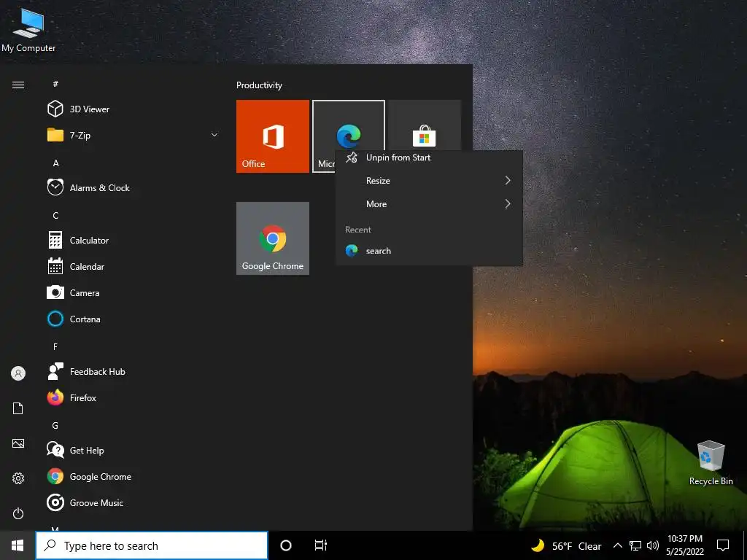Click the Productivity group heading

pyautogui.click(x=259, y=85)
